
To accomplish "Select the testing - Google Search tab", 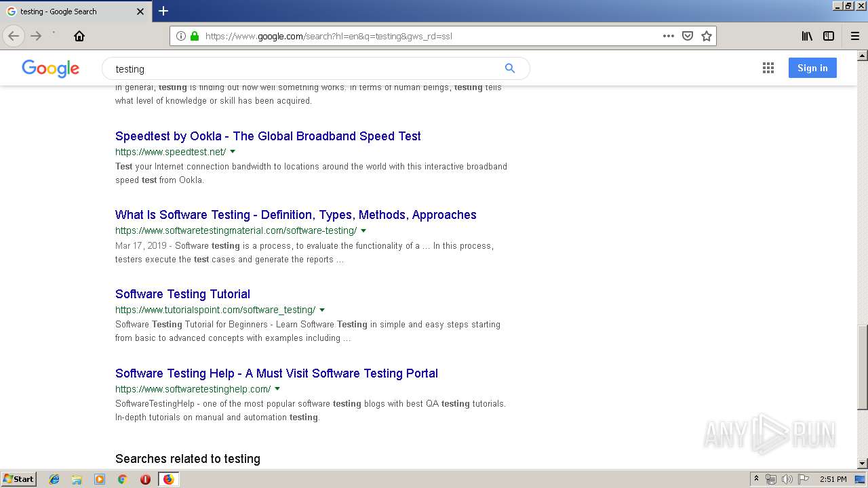I will tap(75, 12).
